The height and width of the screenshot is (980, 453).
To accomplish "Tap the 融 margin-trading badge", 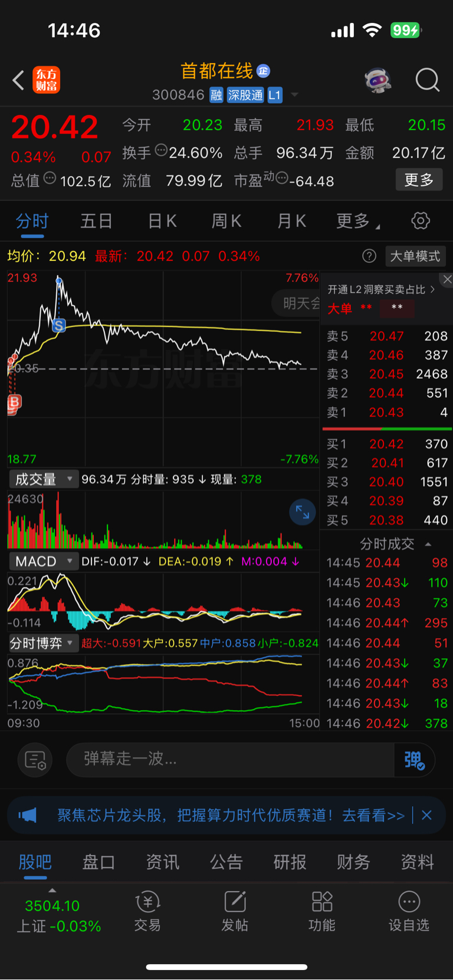I will pyautogui.click(x=216, y=95).
